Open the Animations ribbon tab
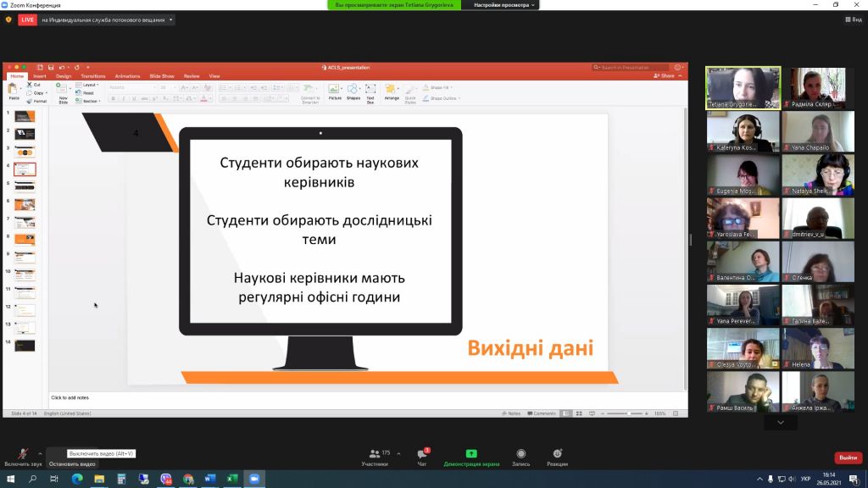Screen dimensions: 868x488 point(127,76)
